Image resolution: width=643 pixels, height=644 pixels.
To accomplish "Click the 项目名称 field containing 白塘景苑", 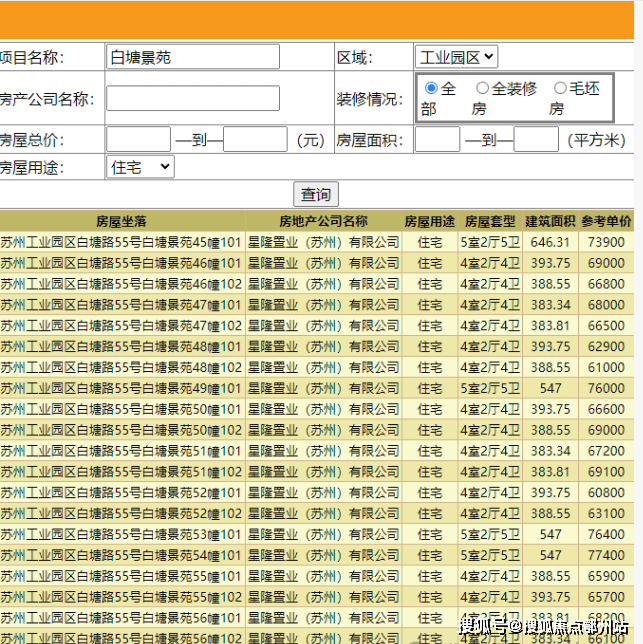I will click(193, 57).
